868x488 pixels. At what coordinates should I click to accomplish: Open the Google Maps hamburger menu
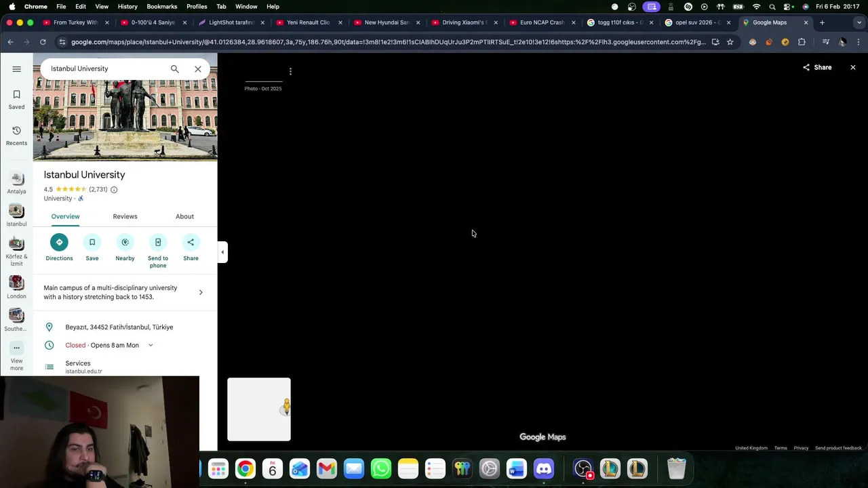[16, 68]
